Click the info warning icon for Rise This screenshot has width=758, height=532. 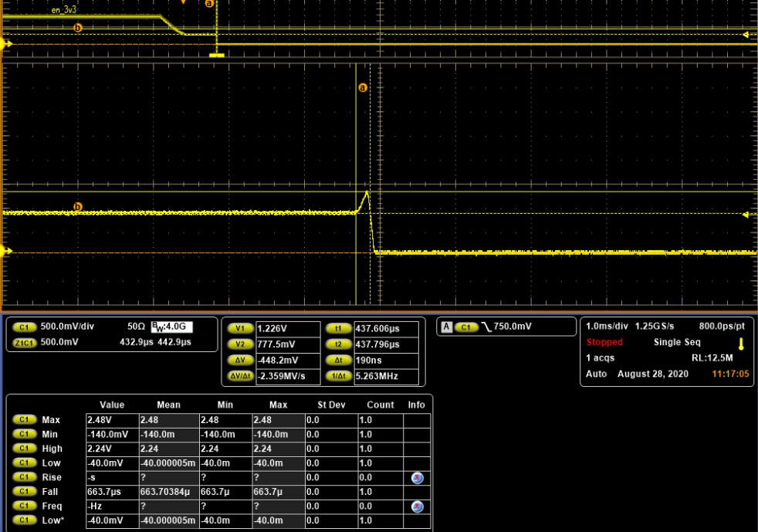417,478
